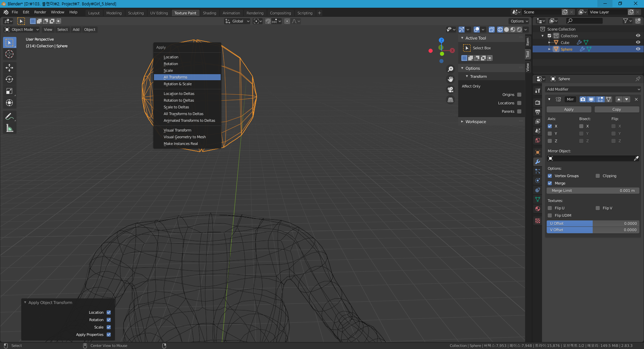Move Mirror modifier up with arrow
Viewport: 644px width, 349px height.
[x=619, y=99]
